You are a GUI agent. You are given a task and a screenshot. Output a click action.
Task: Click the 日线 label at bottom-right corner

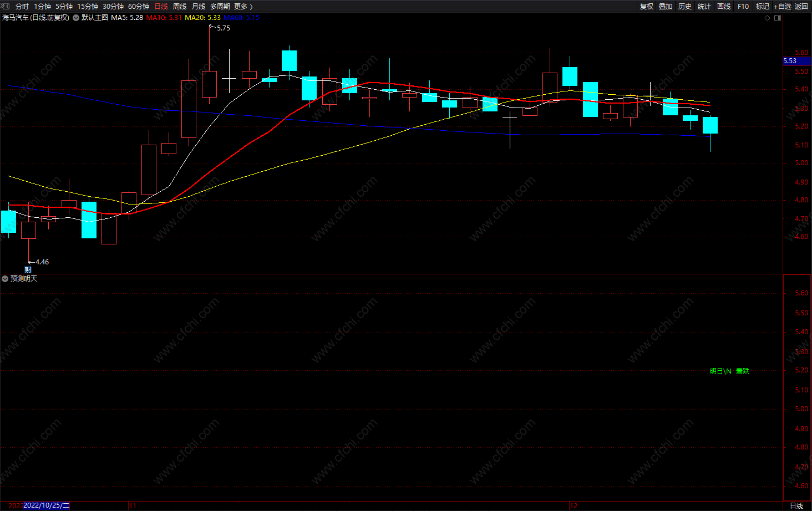point(796,506)
